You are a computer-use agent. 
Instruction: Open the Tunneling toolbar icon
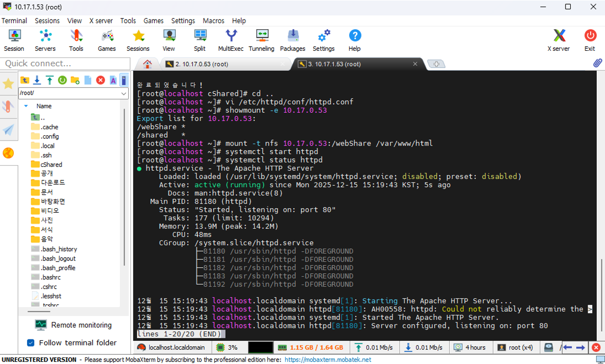pyautogui.click(x=261, y=40)
